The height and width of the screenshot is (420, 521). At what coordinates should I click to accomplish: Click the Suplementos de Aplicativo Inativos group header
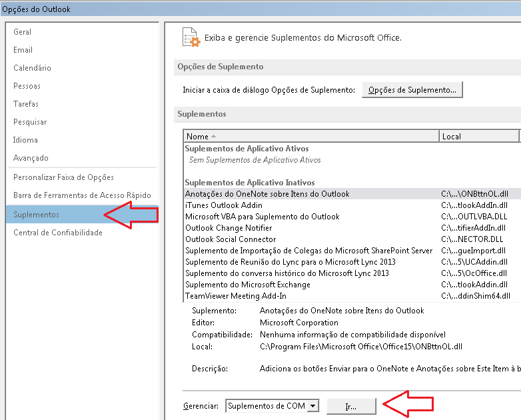(x=250, y=183)
